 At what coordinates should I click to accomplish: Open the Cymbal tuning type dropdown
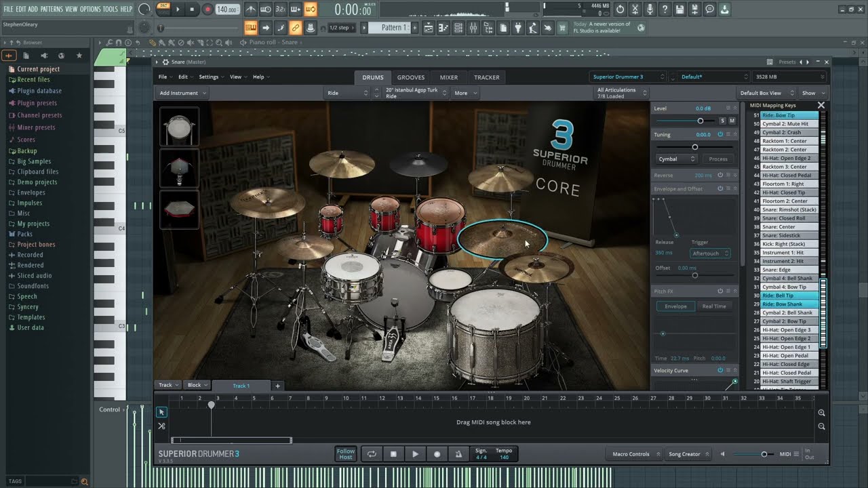point(677,159)
